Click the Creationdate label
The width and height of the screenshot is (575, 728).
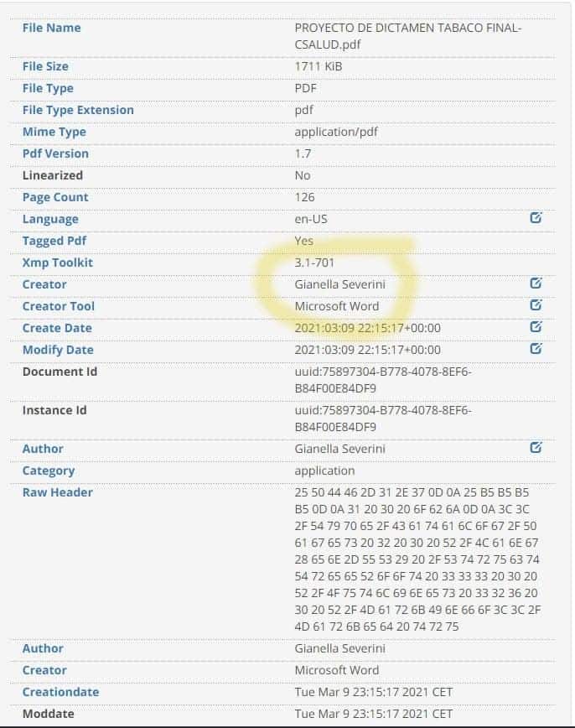point(61,692)
